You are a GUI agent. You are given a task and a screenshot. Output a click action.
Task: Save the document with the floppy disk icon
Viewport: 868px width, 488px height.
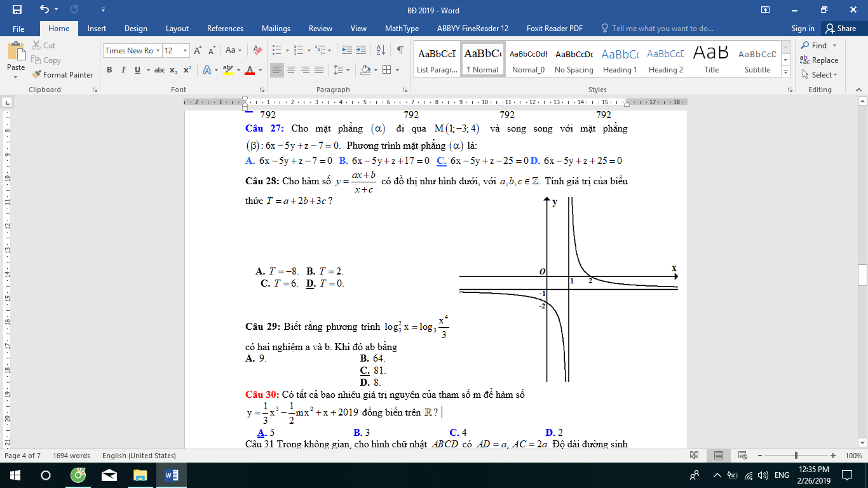click(x=17, y=10)
